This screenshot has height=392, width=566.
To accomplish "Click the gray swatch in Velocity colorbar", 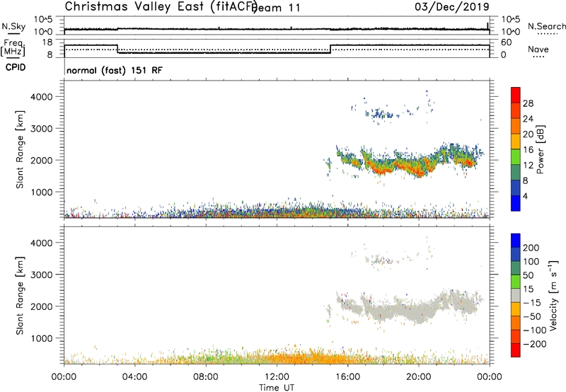I will click(516, 295).
